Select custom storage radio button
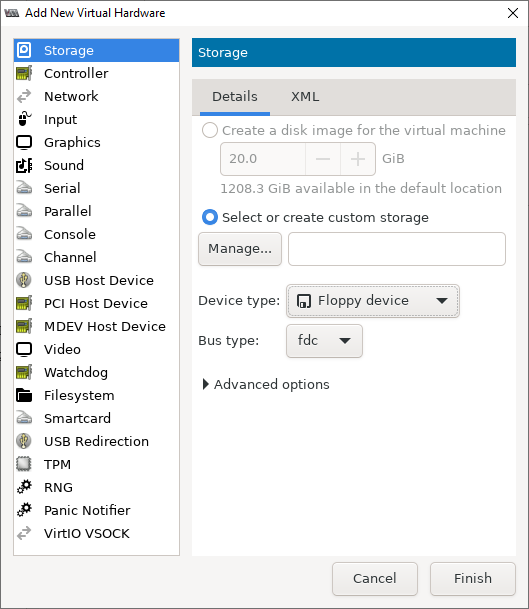This screenshot has height=609, width=529. 210,217
